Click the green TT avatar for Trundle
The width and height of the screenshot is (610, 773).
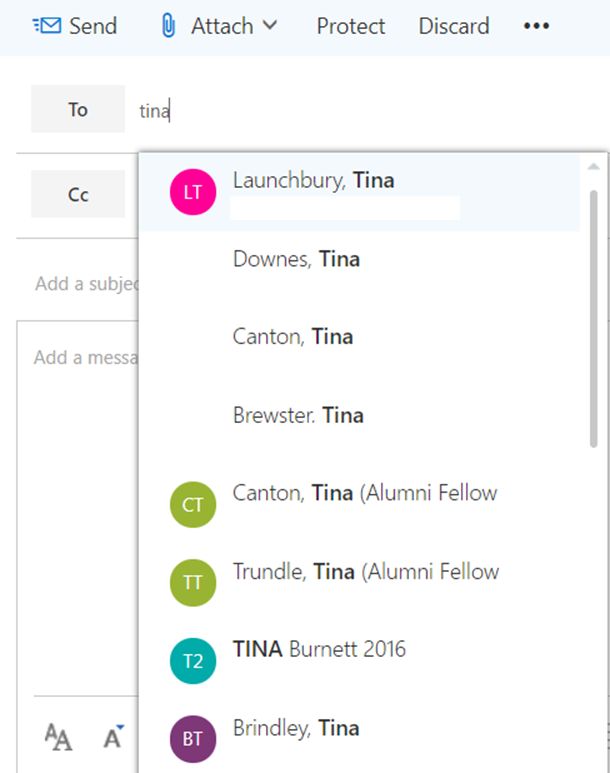point(193,582)
